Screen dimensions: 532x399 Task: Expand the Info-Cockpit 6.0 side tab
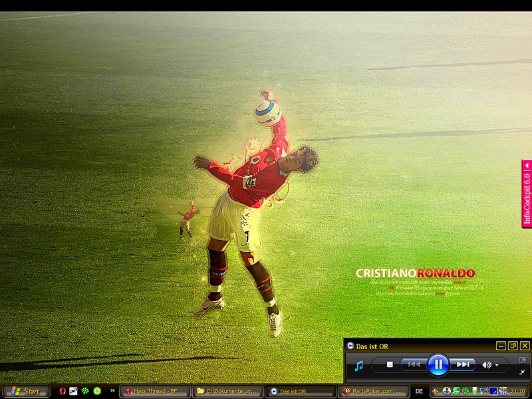coord(527,194)
